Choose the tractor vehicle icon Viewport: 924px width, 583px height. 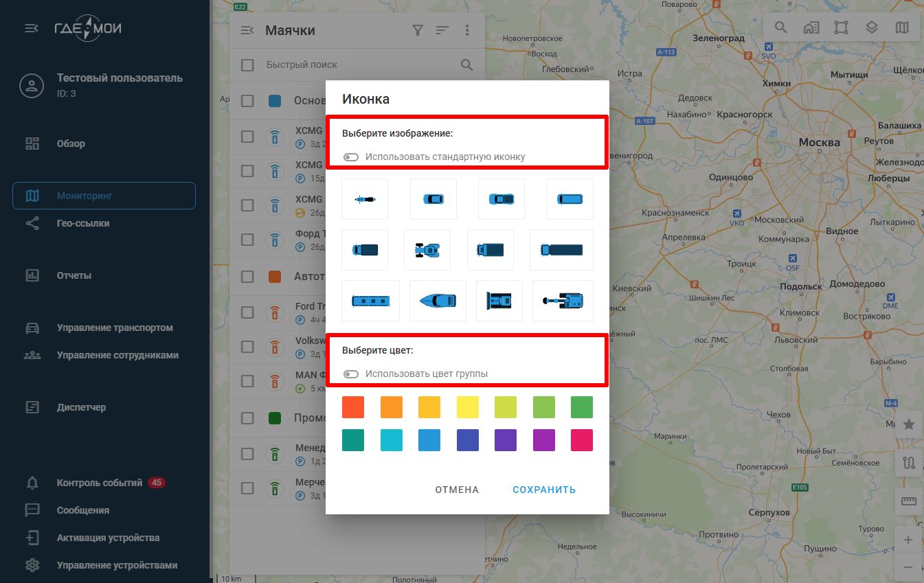coord(427,250)
